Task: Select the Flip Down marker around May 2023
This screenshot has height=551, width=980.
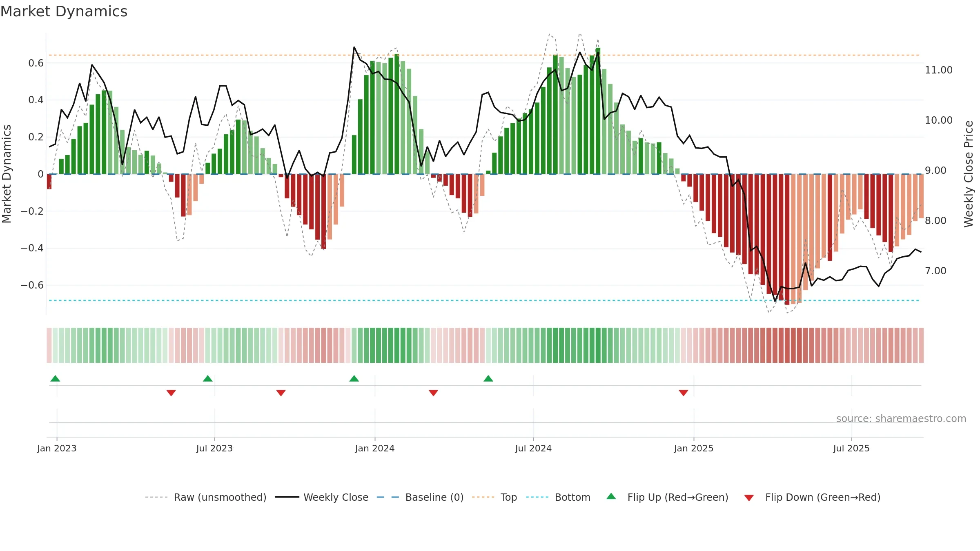Action: (x=171, y=393)
